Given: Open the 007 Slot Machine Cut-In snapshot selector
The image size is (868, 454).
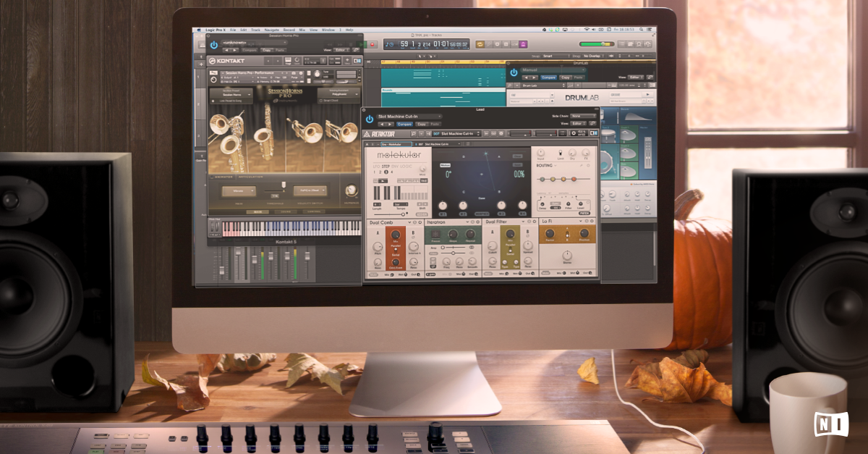Looking at the screenshot, I should (x=457, y=134).
